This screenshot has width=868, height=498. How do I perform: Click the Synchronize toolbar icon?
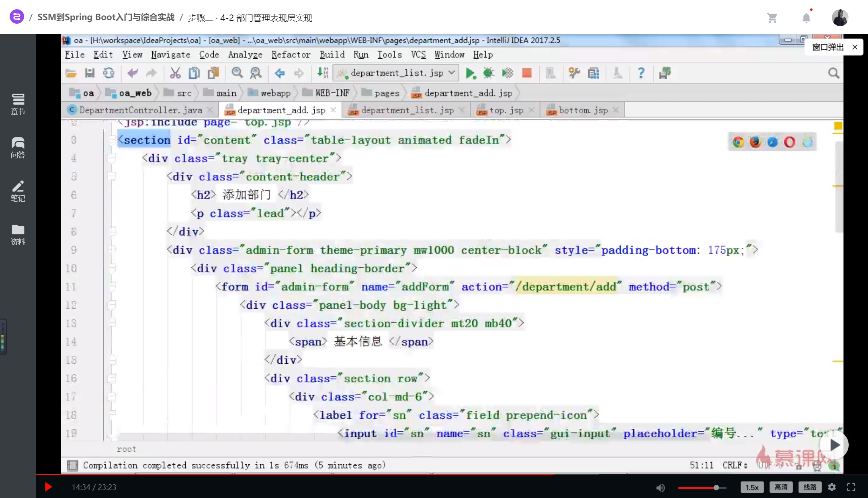(x=108, y=73)
